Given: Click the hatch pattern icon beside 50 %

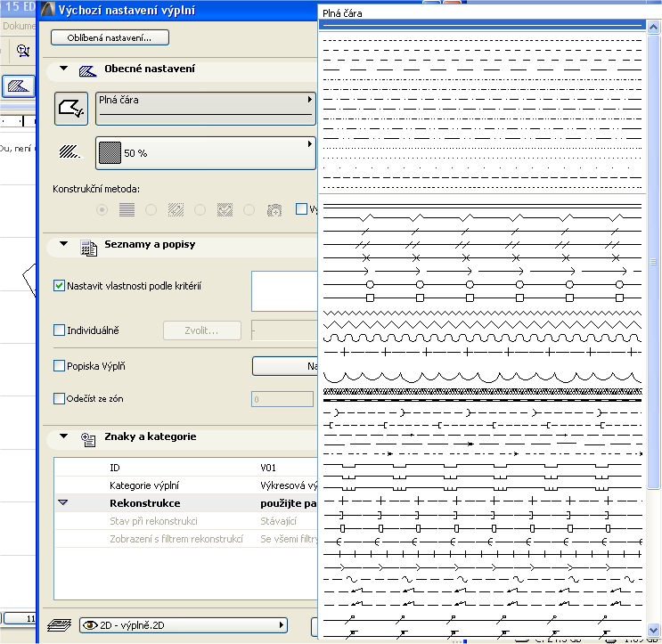Looking at the screenshot, I should (x=70, y=151).
